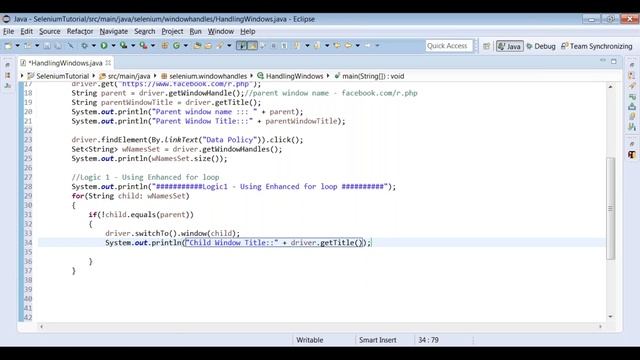
Task: Open the Project menu
Action: click(172, 31)
